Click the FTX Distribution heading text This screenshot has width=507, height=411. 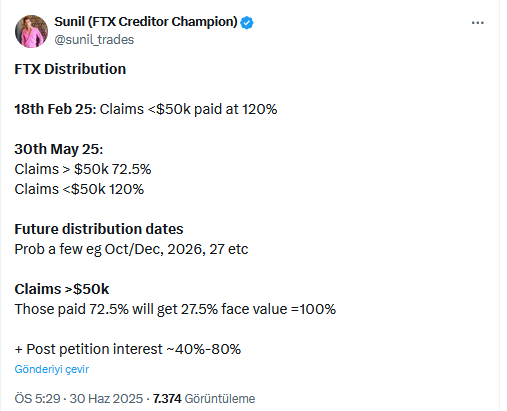pyautogui.click(x=70, y=69)
